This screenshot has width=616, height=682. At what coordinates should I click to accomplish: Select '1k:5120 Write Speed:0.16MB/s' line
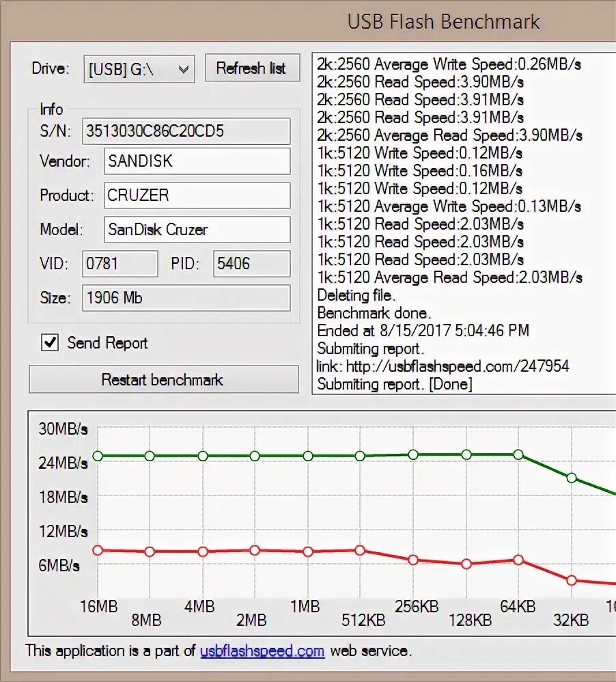420,171
